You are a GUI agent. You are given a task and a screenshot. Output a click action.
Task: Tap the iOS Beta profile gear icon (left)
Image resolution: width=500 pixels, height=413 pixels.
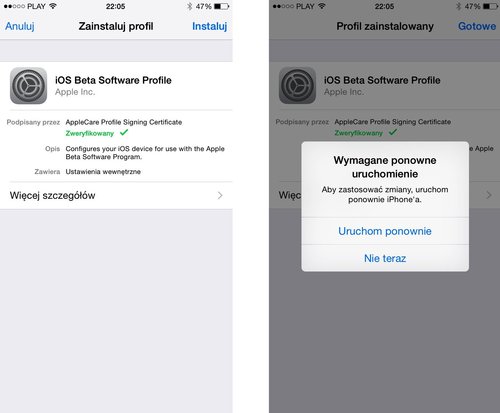pyautogui.click(x=28, y=86)
